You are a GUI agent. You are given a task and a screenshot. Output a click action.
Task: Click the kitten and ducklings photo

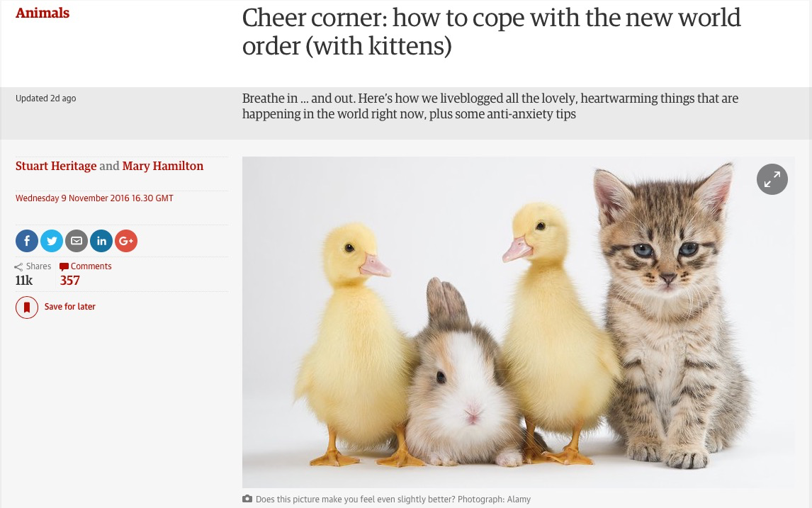pos(519,322)
